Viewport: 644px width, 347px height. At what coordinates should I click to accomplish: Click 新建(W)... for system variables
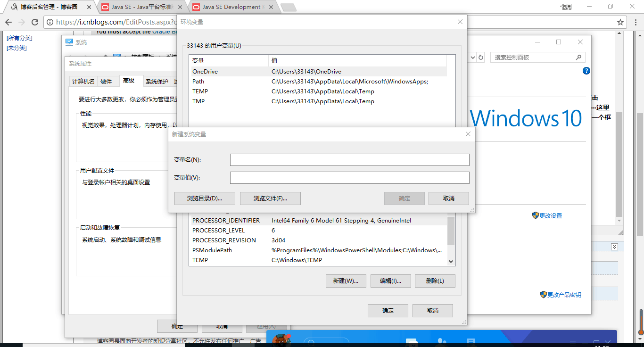click(346, 281)
